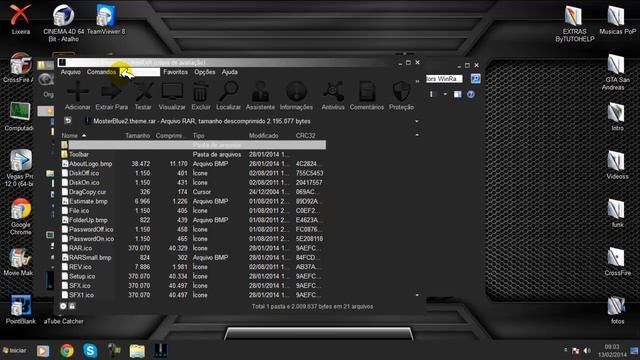Screen dimensions: 640x360
Task: Click the file list scroll-down arrow
Action: 417,295
